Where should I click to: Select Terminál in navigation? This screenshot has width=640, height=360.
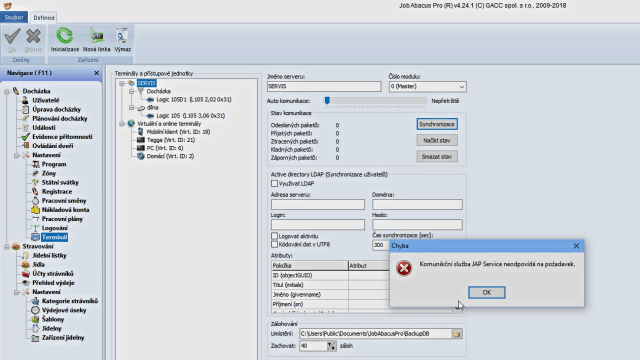point(54,237)
